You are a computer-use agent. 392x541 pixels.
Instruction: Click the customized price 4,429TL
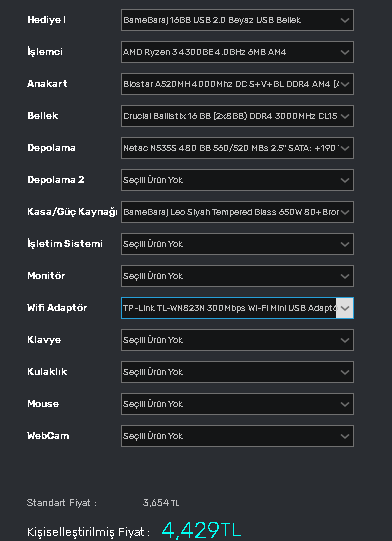coord(201,530)
